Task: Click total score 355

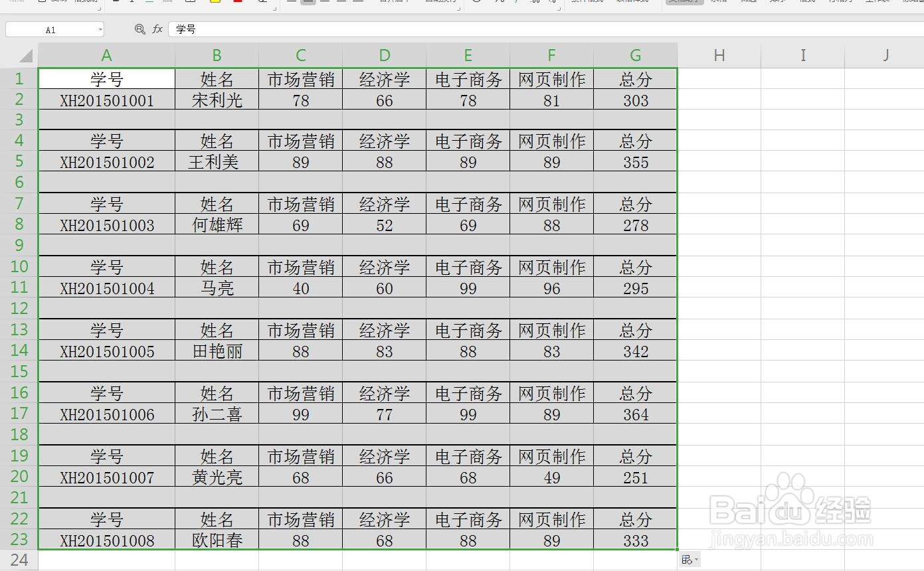Action: [636, 162]
